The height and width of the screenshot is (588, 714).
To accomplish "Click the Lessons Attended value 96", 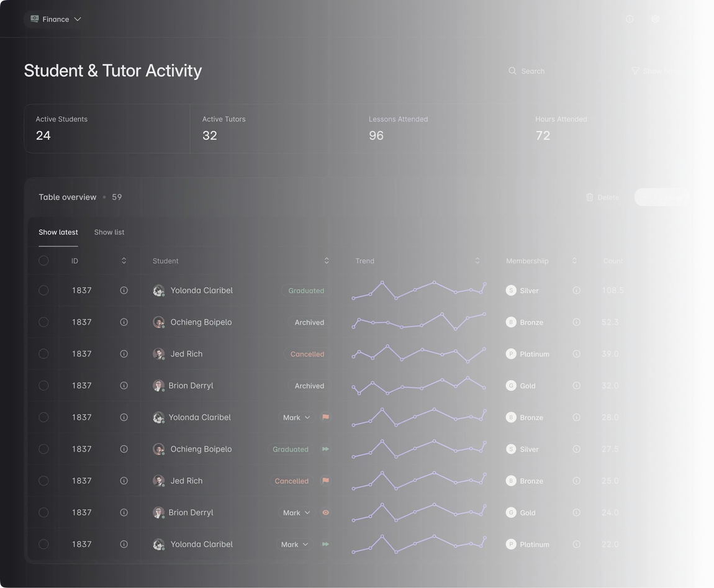I will (x=376, y=135).
